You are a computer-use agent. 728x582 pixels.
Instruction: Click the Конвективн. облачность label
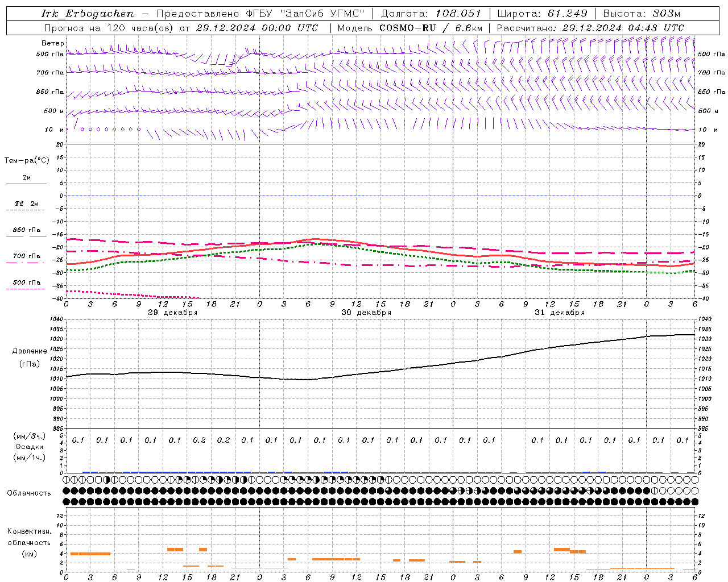point(29,537)
